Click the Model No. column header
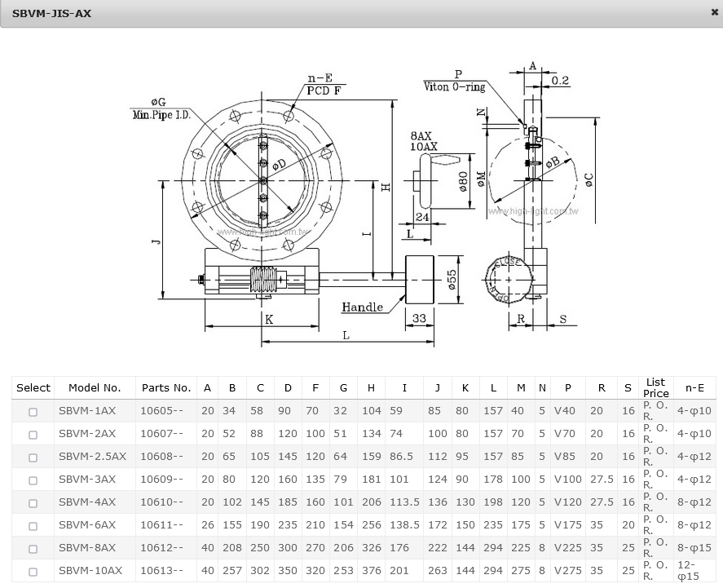The image size is (723, 588). (95, 388)
